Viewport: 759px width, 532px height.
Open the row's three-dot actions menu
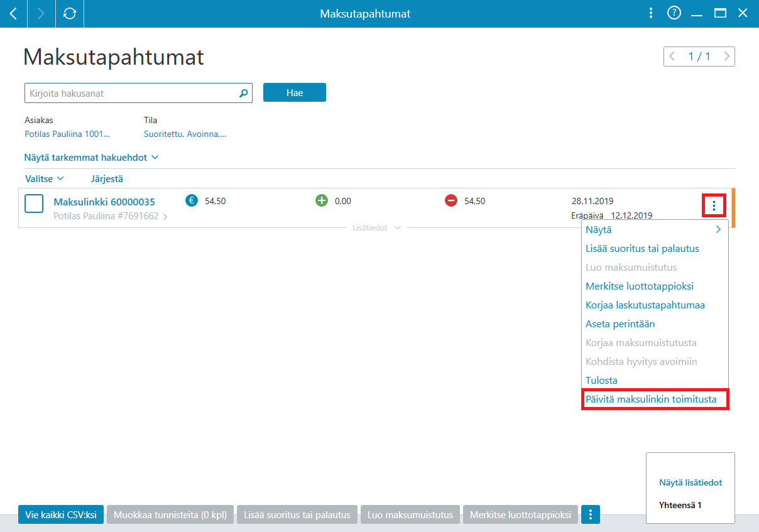(714, 205)
